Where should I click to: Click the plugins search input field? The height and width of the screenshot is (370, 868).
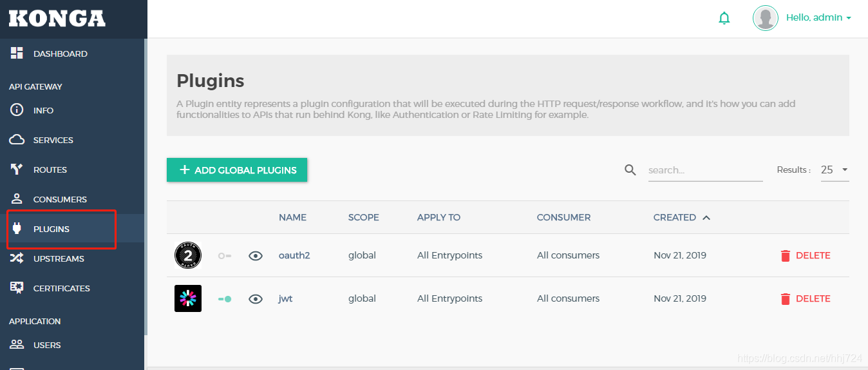coord(704,170)
